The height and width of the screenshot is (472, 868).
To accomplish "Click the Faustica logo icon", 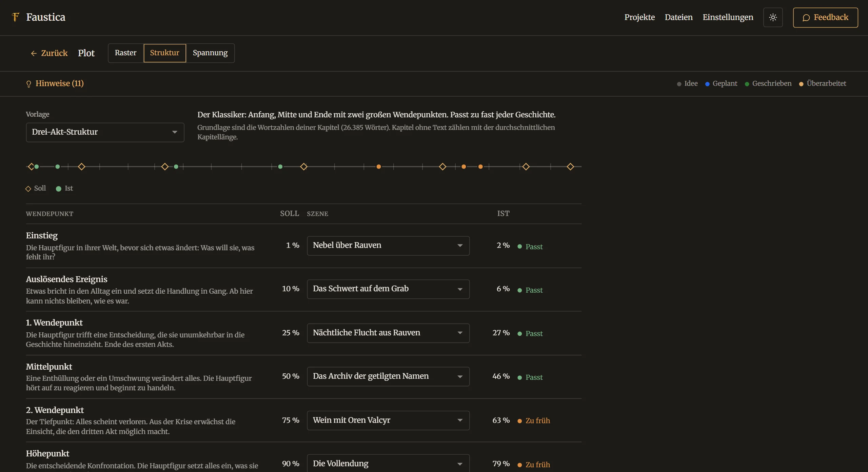I will tap(15, 17).
